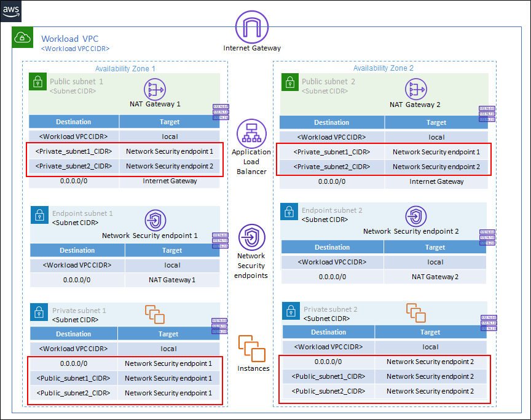Click the route table icon beside NAT Gateway 2

tap(487, 114)
